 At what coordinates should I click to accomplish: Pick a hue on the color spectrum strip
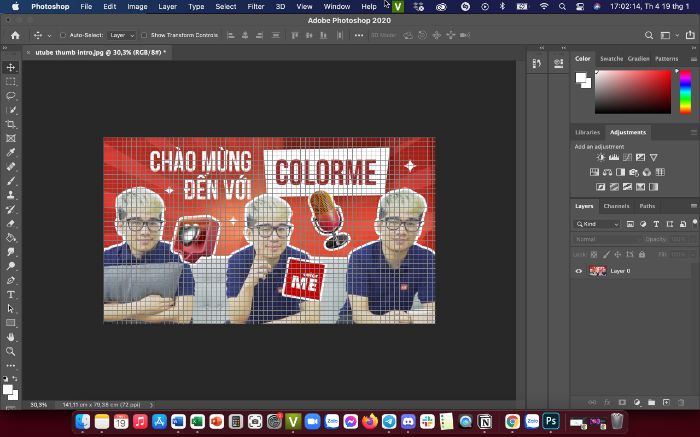[685, 92]
